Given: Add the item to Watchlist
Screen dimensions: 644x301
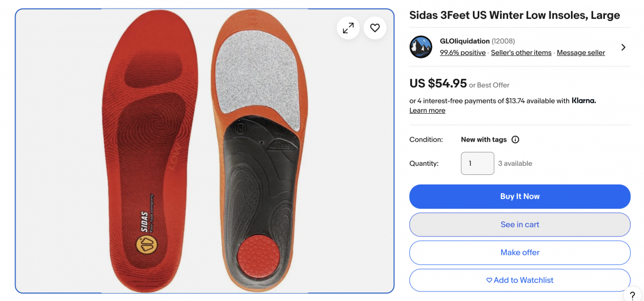Looking at the screenshot, I should (519, 280).
